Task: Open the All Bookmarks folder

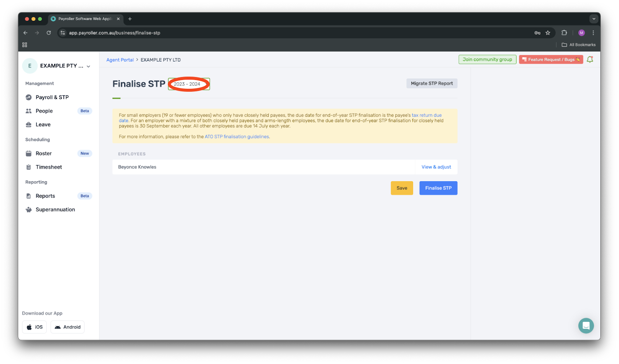Action: [x=578, y=45]
